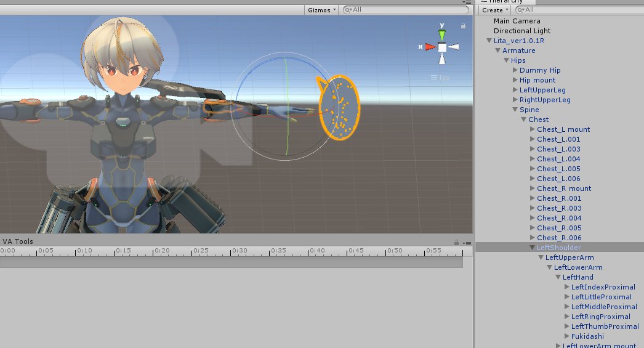Collapse the Armature node
Screen dimensions: 644x348
498,51
